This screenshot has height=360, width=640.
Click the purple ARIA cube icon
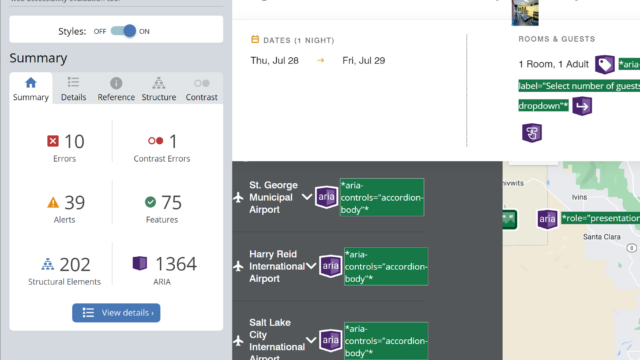click(x=140, y=263)
